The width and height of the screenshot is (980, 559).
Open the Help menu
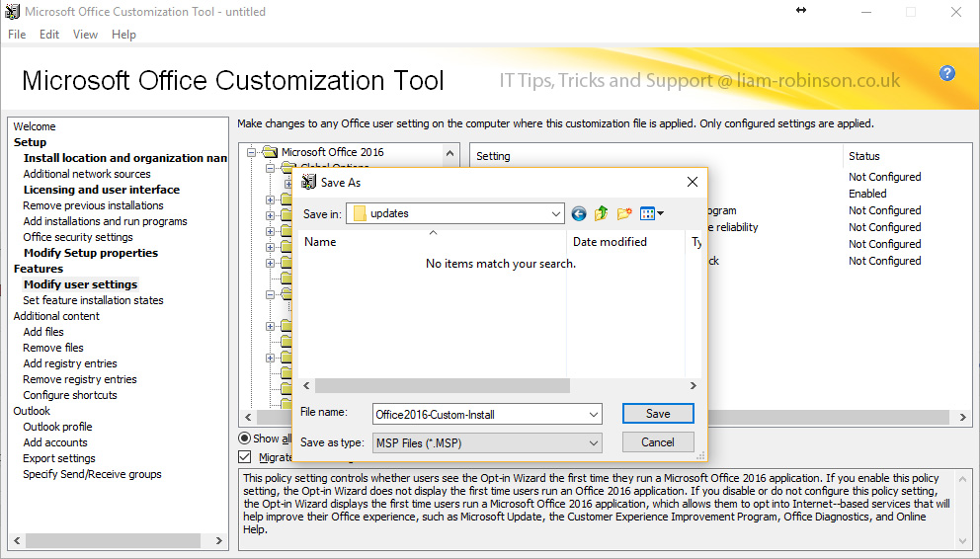click(x=123, y=35)
